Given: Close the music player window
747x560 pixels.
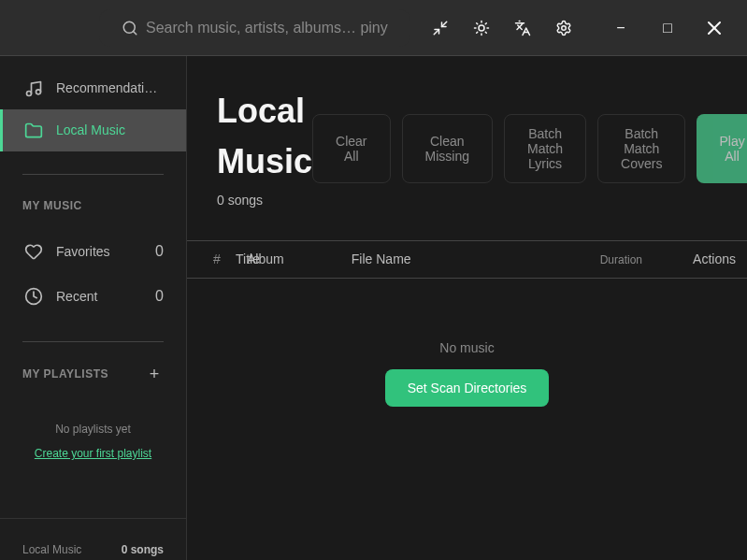Looking at the screenshot, I should pyautogui.click(x=714, y=28).
